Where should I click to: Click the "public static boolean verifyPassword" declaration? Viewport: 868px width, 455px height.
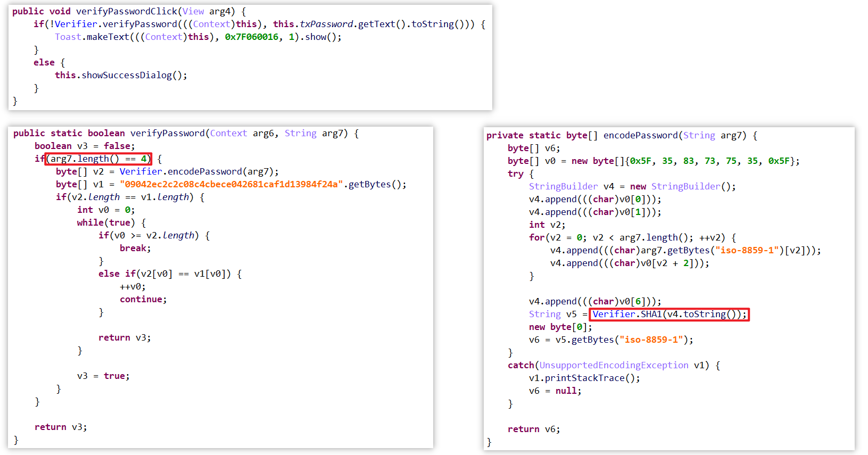[109, 133]
